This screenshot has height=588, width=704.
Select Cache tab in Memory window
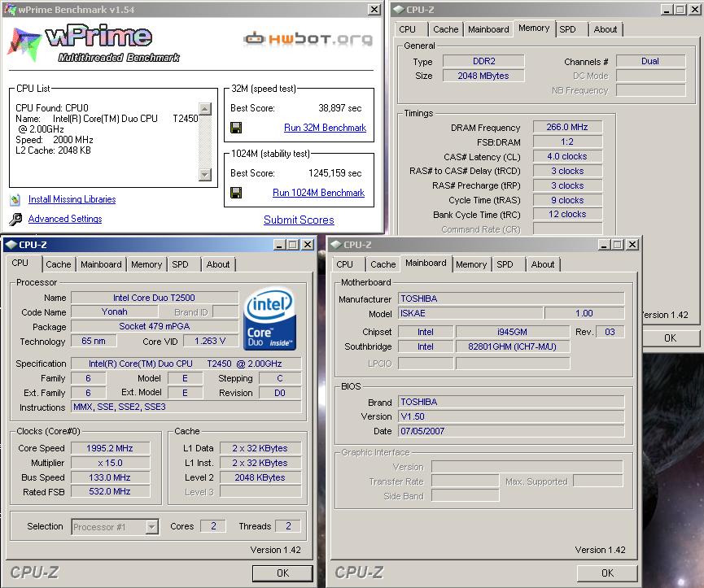pyautogui.click(x=446, y=29)
